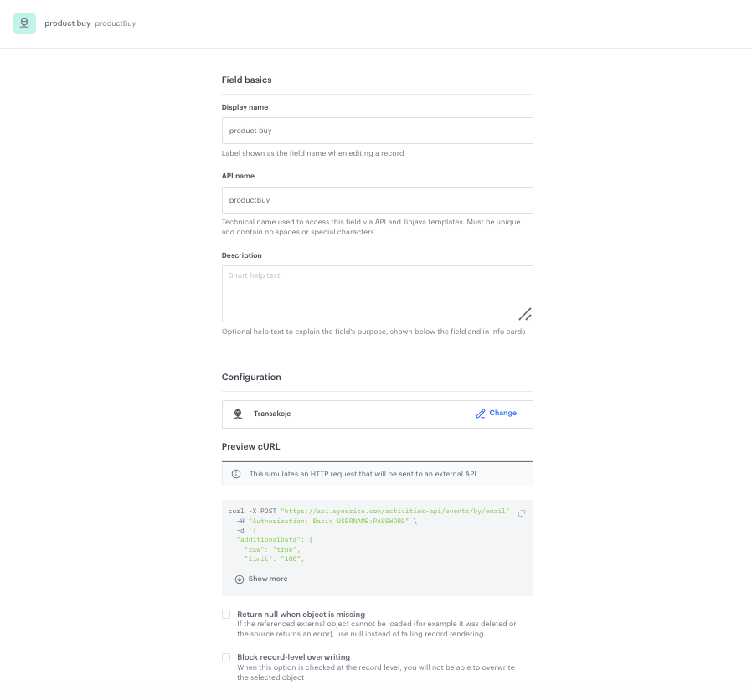Viewport: 752px width, 700px height.
Task: Click the pencil icon beside Change
Action: (x=480, y=414)
